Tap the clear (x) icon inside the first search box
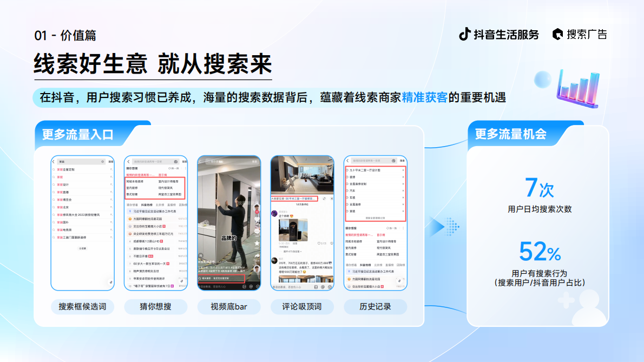Image resolution: width=644 pixels, height=362 pixels. point(103,161)
